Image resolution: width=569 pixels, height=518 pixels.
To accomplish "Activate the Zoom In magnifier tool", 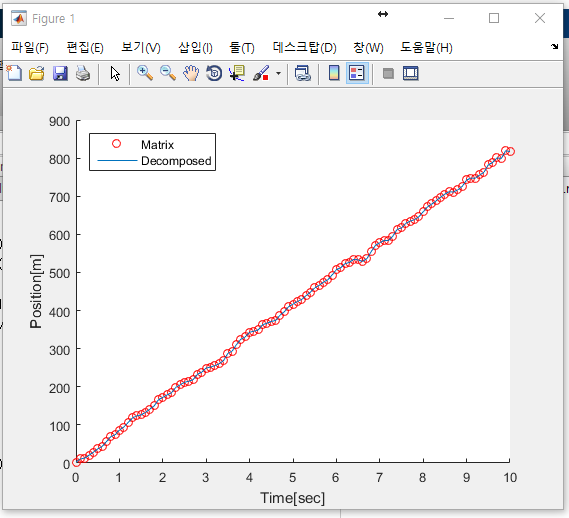I will click(x=144, y=73).
